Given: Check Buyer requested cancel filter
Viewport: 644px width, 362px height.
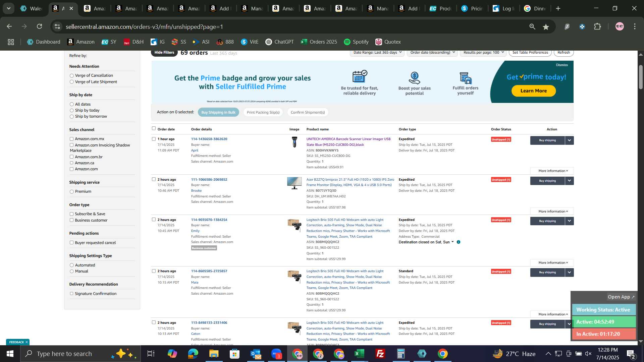Looking at the screenshot, I should (71, 243).
